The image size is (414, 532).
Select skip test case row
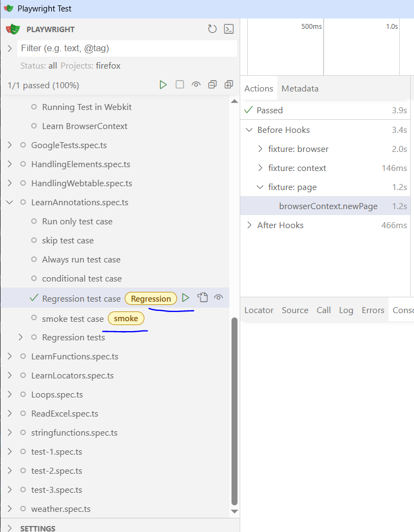coord(115,240)
